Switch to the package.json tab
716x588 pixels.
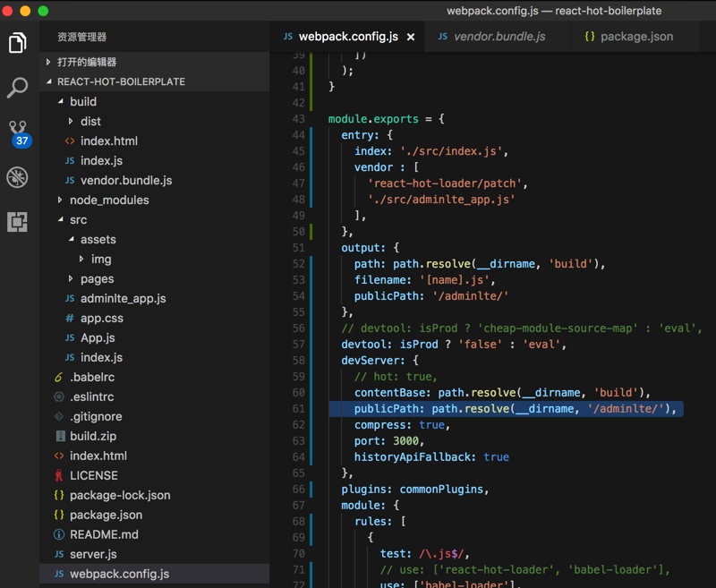pyautogui.click(x=635, y=37)
